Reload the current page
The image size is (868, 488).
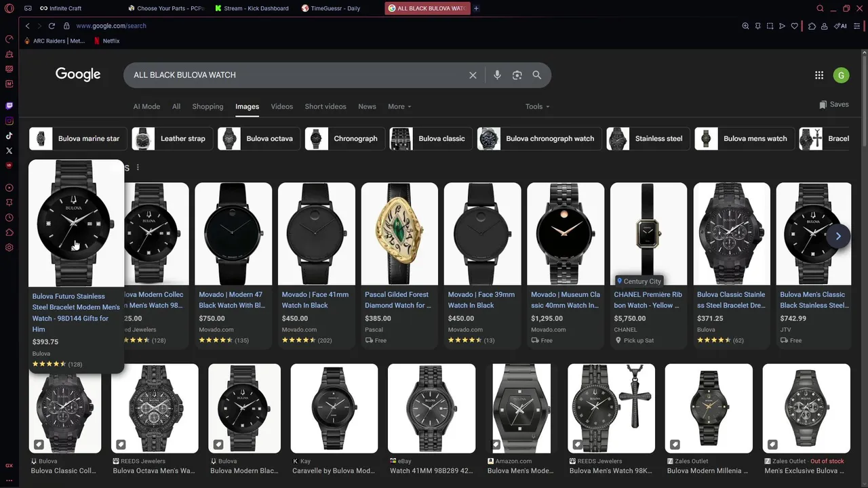52,26
